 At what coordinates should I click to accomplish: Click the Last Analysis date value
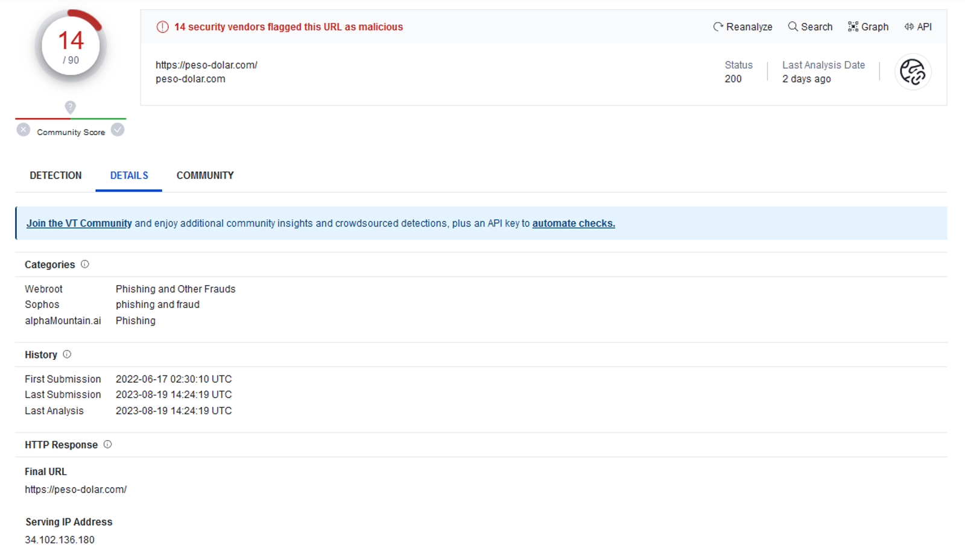pyautogui.click(x=174, y=411)
